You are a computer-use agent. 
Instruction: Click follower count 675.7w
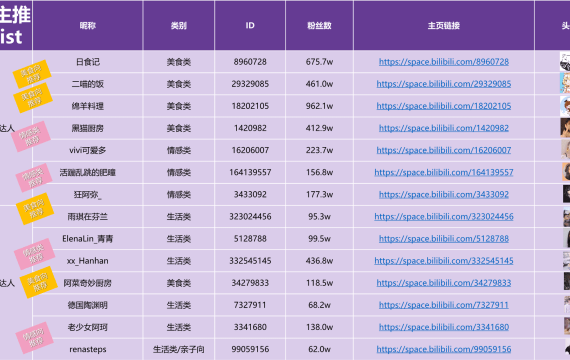click(319, 62)
